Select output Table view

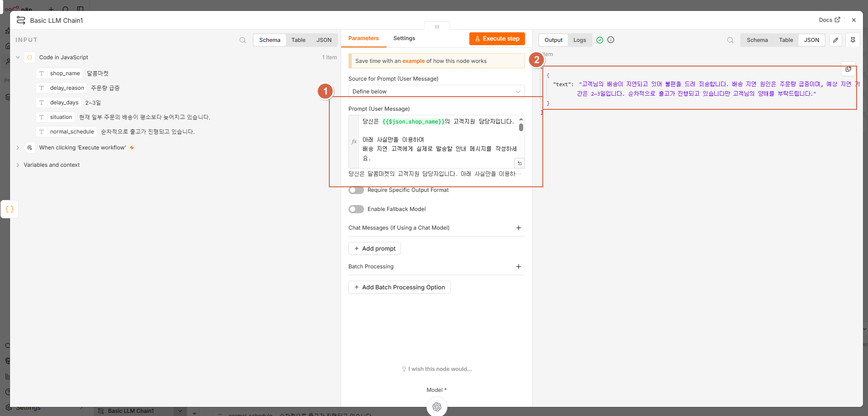[786, 40]
